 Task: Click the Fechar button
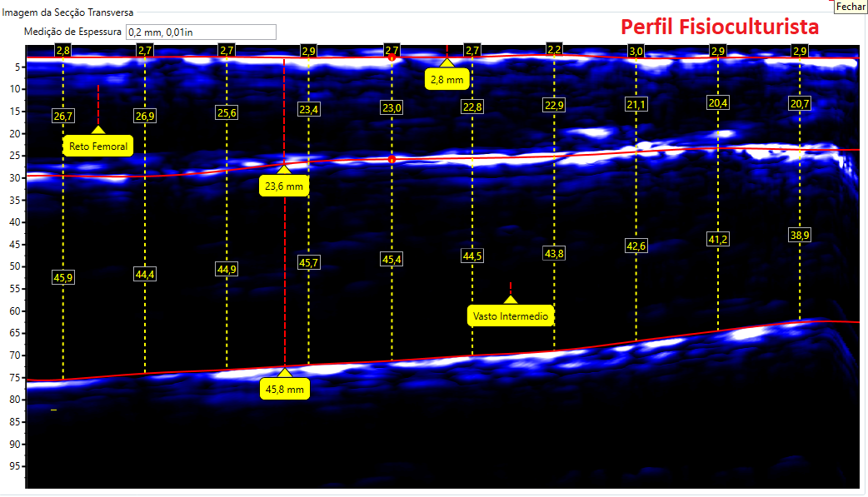coord(851,6)
